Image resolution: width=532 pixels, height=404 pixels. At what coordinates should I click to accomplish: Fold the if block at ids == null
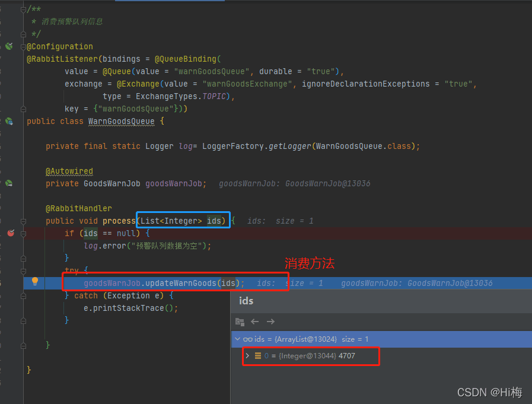[x=23, y=234]
